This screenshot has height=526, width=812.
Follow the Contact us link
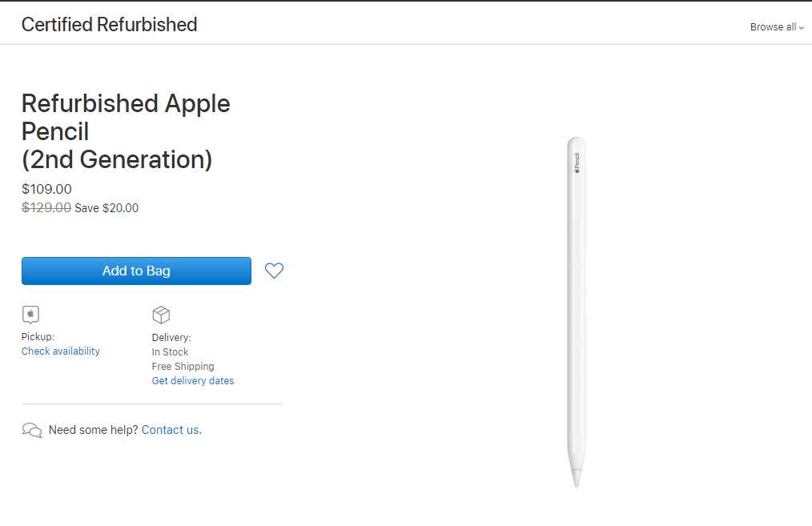(x=171, y=430)
